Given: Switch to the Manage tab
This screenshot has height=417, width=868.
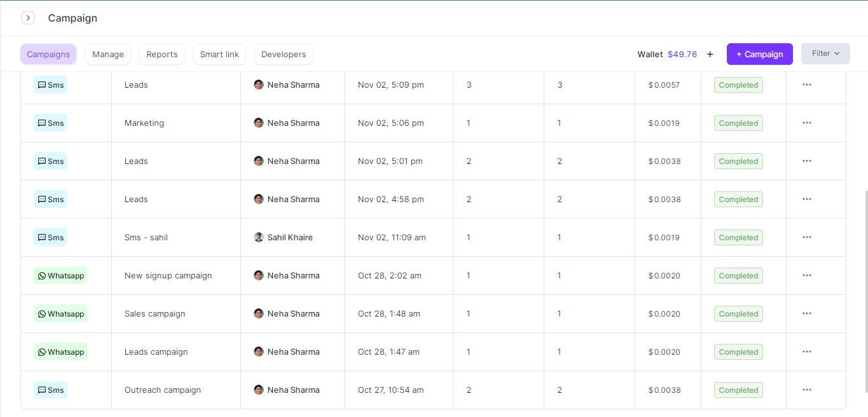Looking at the screenshot, I should (107, 54).
